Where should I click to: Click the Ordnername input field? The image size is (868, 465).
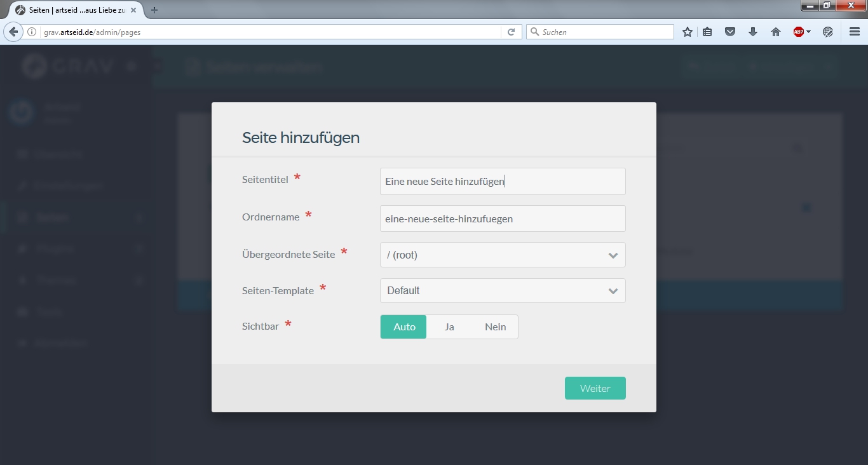(502, 219)
